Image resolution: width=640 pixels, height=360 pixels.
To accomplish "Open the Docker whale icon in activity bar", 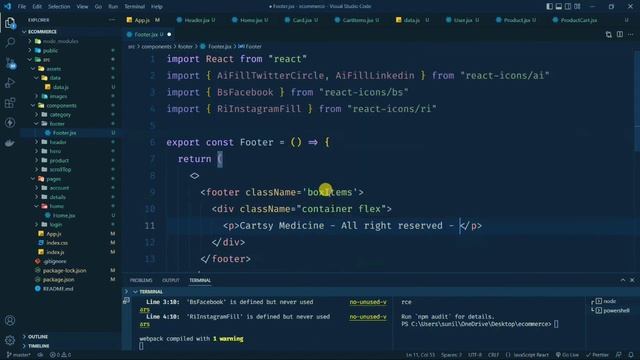I will tap(10, 142).
